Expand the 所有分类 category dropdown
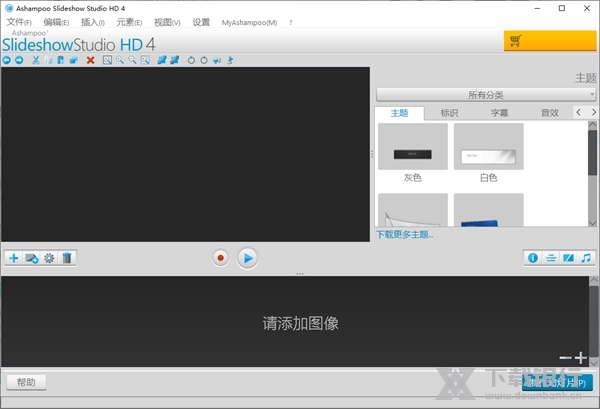Image resolution: width=600 pixels, height=409 pixels. 486,95
